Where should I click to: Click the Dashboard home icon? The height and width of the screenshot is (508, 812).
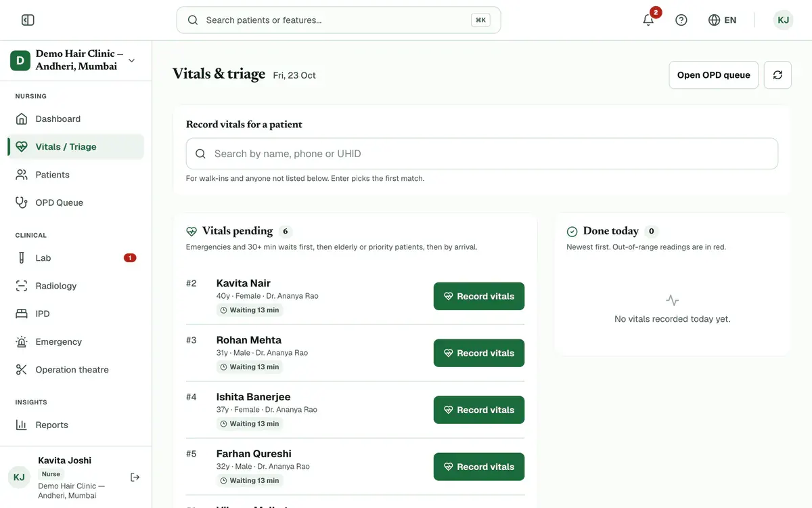pos(22,119)
